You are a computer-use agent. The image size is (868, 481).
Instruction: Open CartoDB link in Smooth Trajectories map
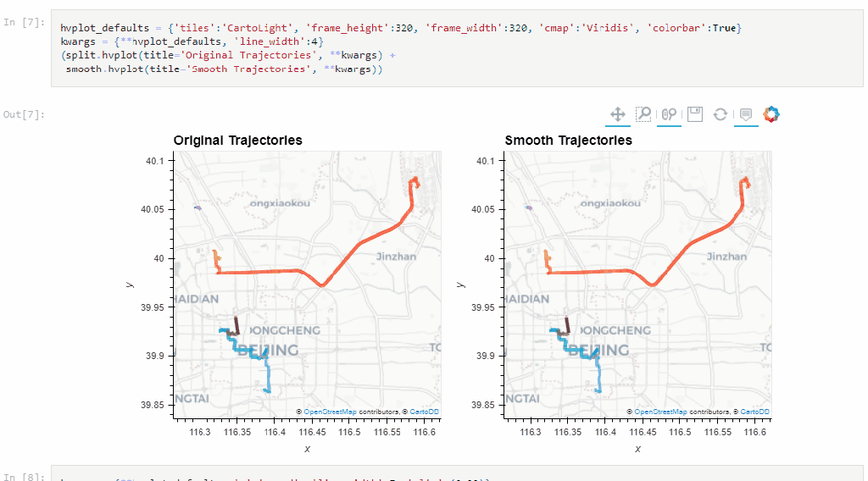[754, 412]
